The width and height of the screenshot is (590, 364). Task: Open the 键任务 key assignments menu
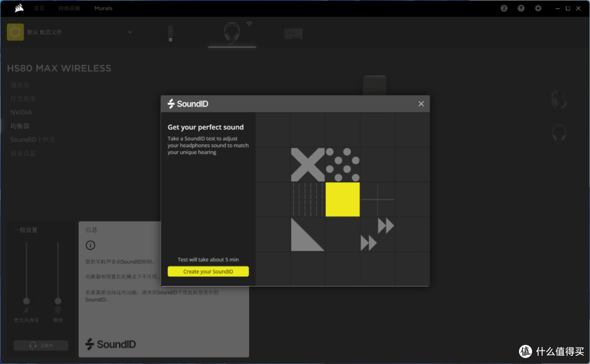(x=20, y=85)
